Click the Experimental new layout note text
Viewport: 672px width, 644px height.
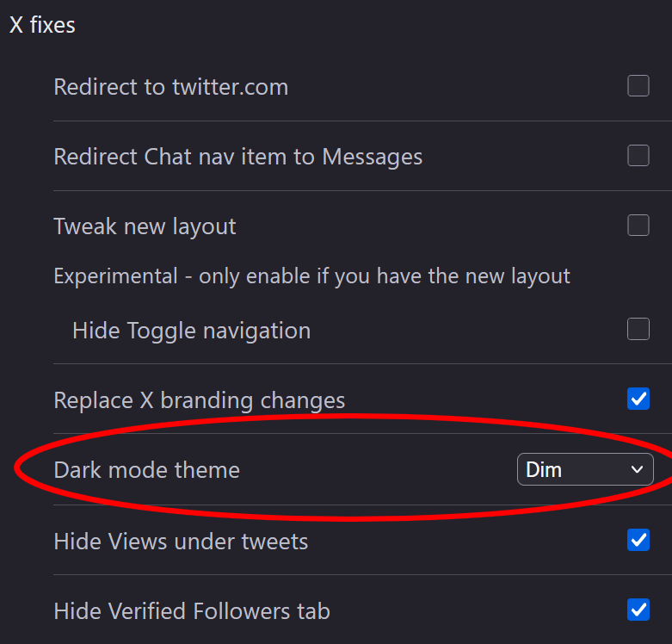pyautogui.click(x=311, y=276)
